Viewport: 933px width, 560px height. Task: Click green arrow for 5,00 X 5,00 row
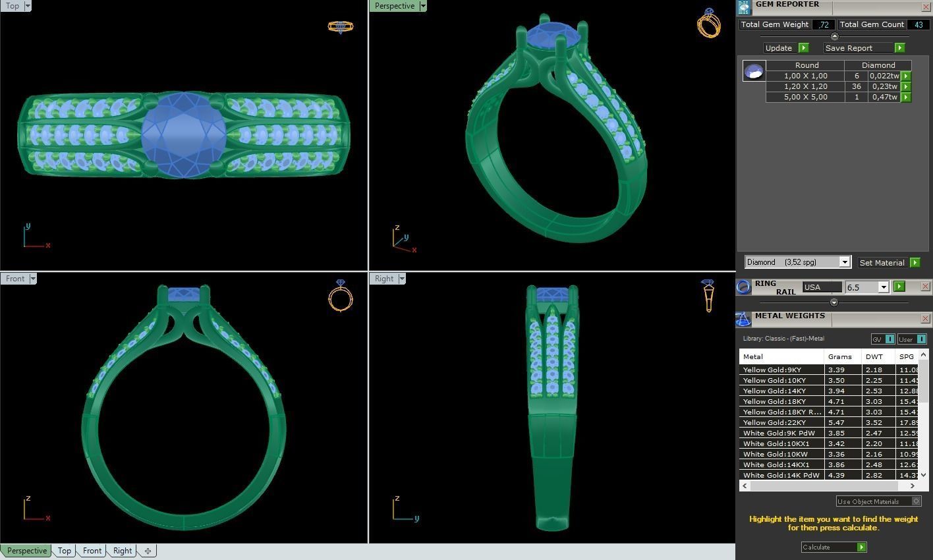(x=906, y=97)
